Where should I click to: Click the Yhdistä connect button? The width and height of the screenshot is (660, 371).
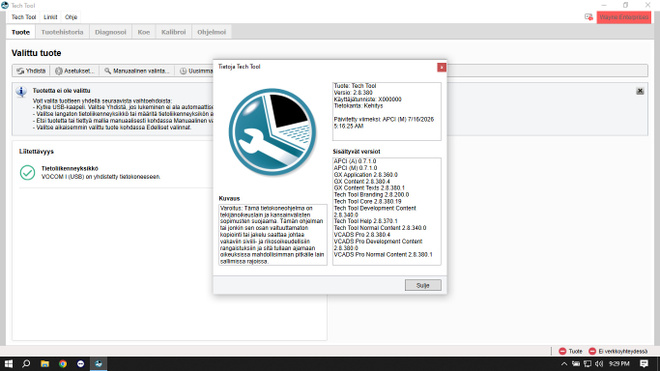31,71
